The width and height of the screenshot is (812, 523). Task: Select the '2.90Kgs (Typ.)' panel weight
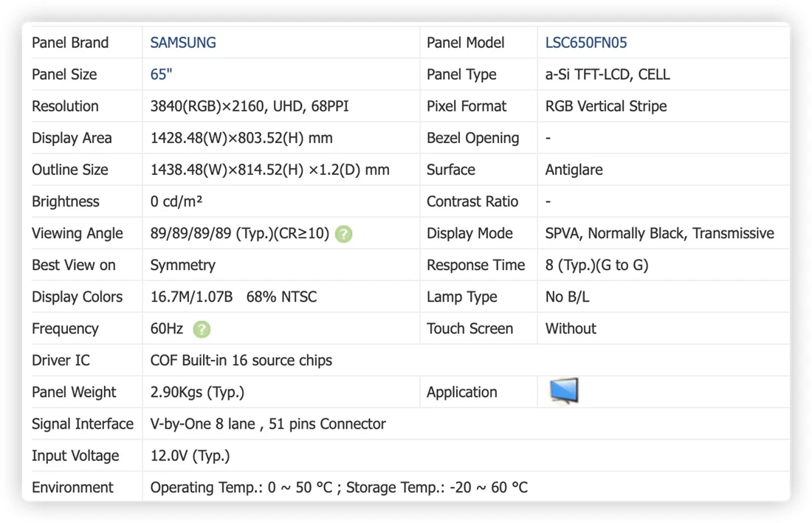pos(197,392)
